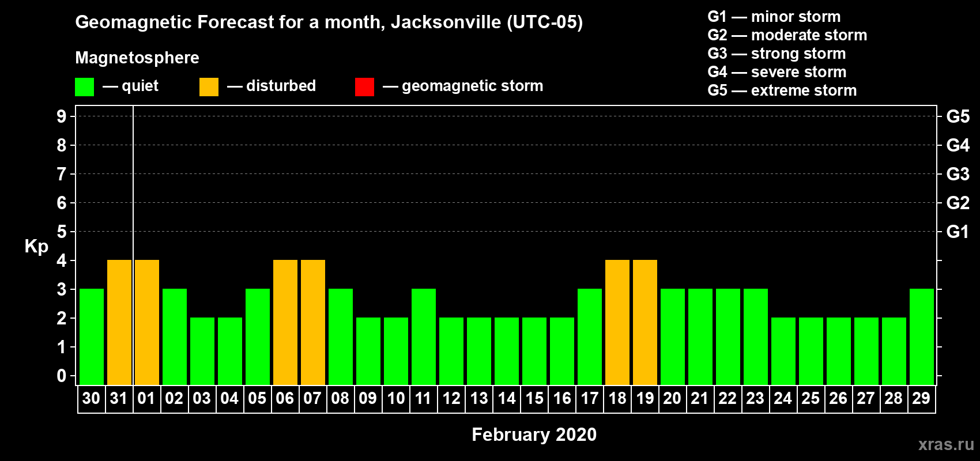Screen dimensions: 980x461
Task: Click date label 27 on the axis
Action: (x=866, y=398)
